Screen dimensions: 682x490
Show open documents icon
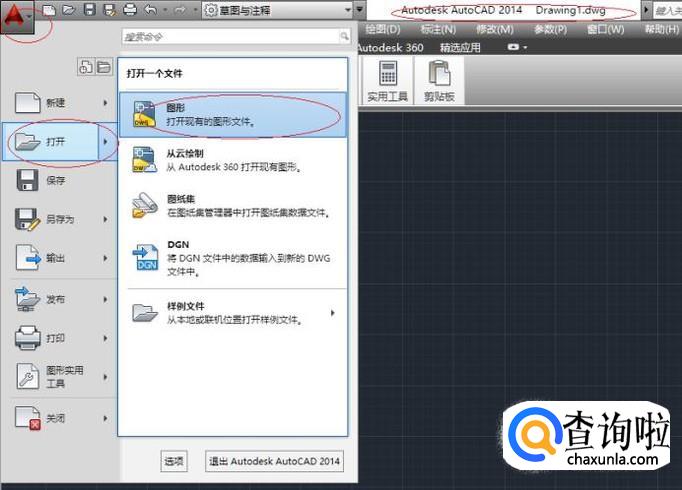104,67
